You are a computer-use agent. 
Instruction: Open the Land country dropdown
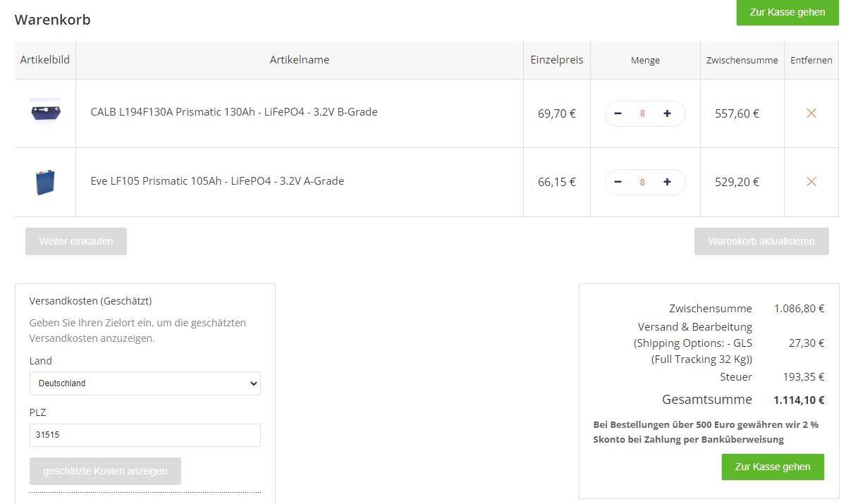[x=145, y=383]
